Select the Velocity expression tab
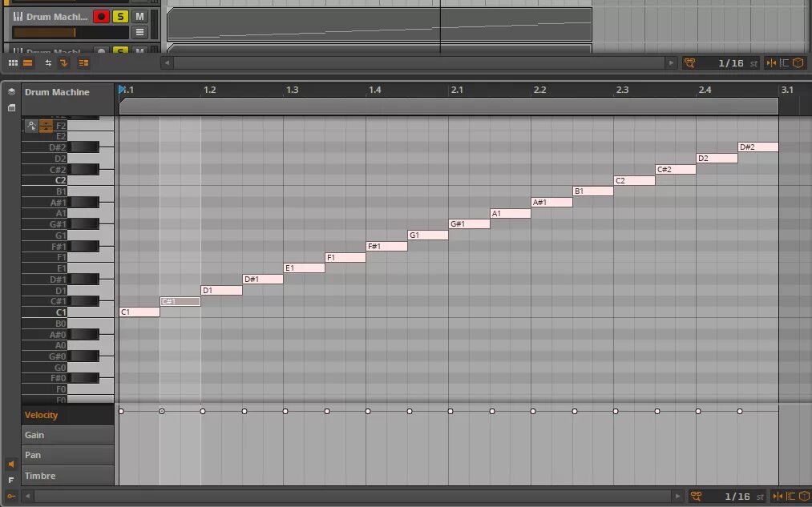This screenshot has height=507, width=812. tap(67, 415)
